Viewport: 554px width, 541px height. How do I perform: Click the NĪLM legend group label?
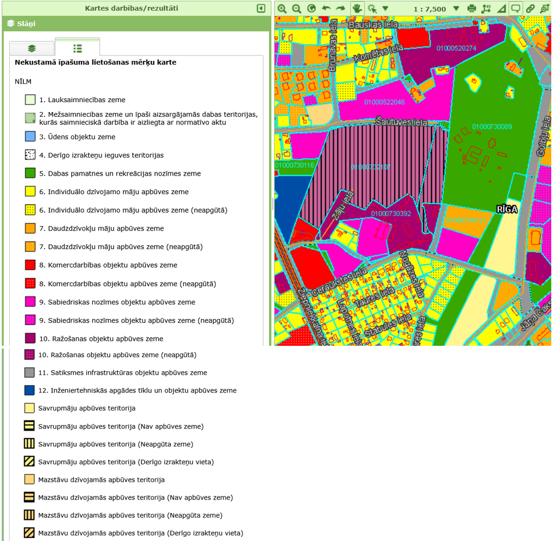pyautogui.click(x=23, y=82)
